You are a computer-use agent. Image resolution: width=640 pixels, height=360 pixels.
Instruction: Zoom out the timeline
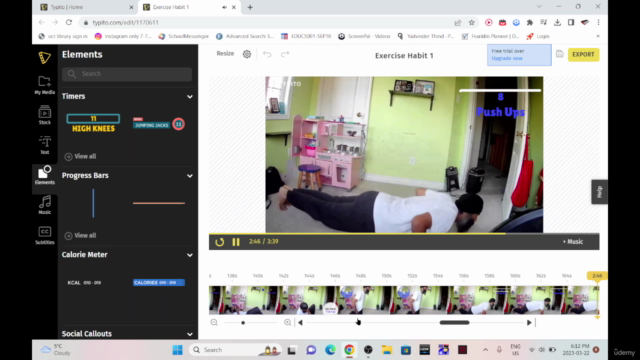(214, 322)
